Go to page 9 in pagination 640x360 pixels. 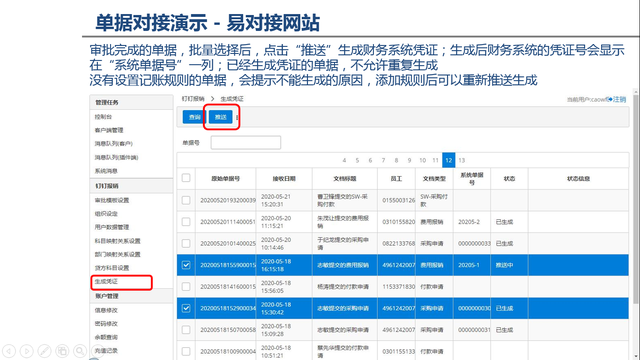[409, 160]
